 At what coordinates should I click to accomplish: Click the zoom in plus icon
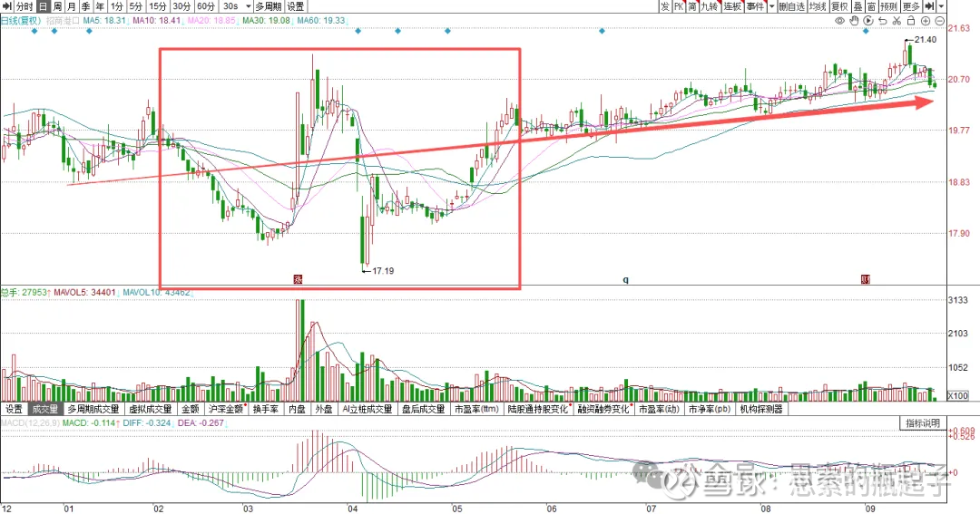(x=926, y=21)
